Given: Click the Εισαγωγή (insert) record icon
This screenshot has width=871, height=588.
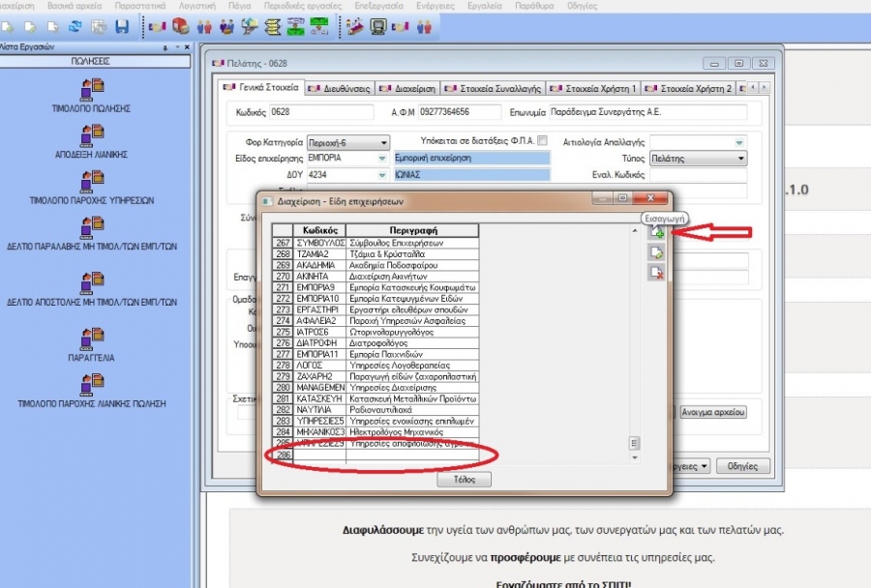Looking at the screenshot, I should [657, 233].
